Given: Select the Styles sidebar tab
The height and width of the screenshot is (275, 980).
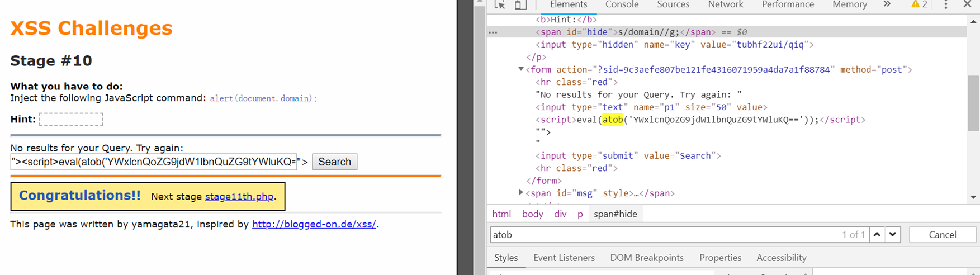Looking at the screenshot, I should point(506,258).
